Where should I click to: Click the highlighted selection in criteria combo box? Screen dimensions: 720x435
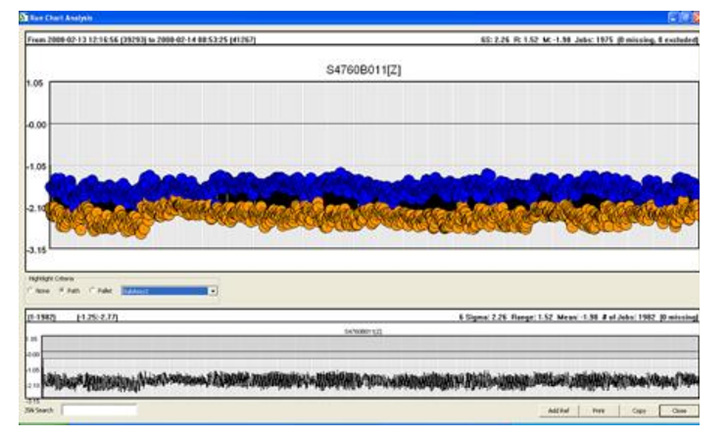pyautogui.click(x=162, y=292)
